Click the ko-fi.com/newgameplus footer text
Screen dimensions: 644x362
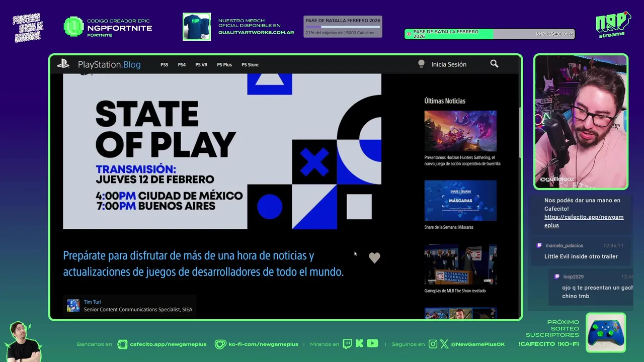coord(264,344)
